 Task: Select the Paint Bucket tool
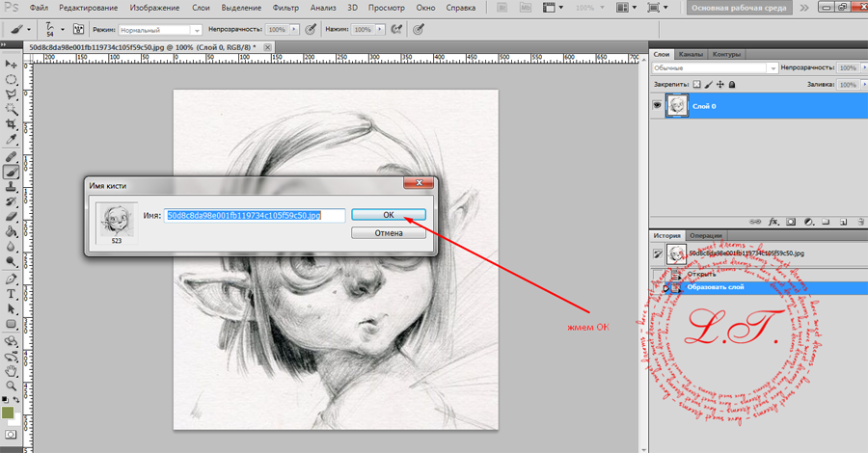pyautogui.click(x=11, y=231)
